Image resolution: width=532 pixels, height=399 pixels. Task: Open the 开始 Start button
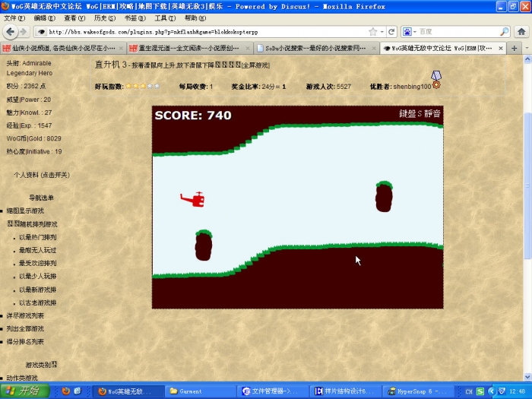[25, 391]
